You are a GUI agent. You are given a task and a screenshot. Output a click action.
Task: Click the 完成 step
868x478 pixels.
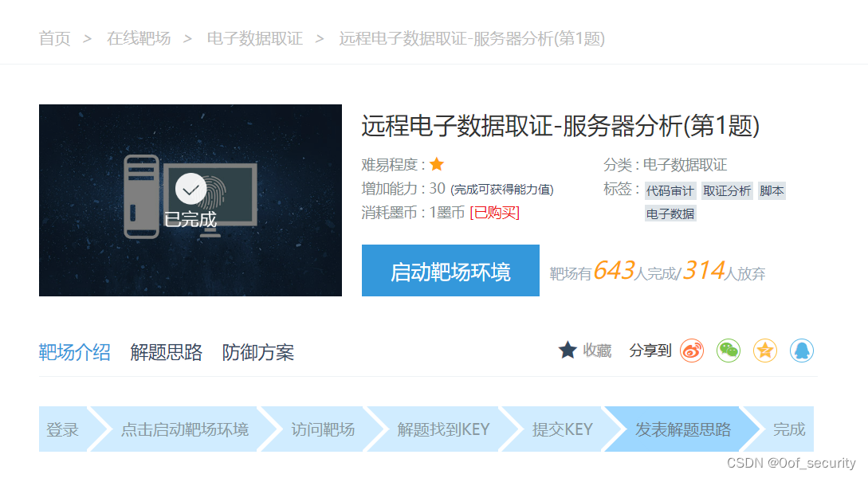(x=789, y=429)
